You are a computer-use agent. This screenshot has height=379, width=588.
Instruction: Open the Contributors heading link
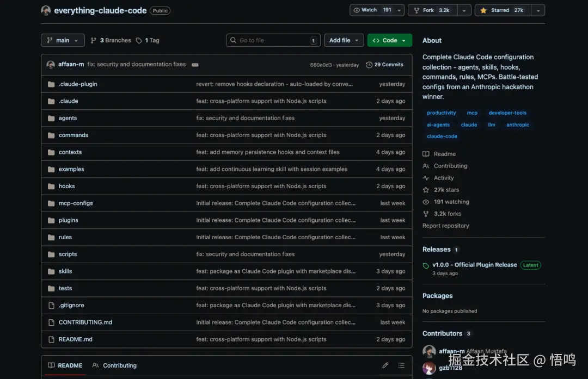(442, 333)
